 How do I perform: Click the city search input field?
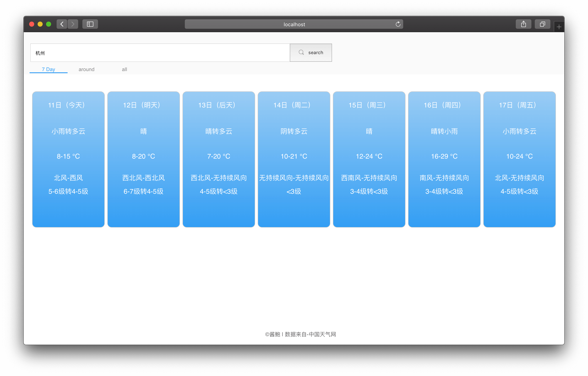160,53
